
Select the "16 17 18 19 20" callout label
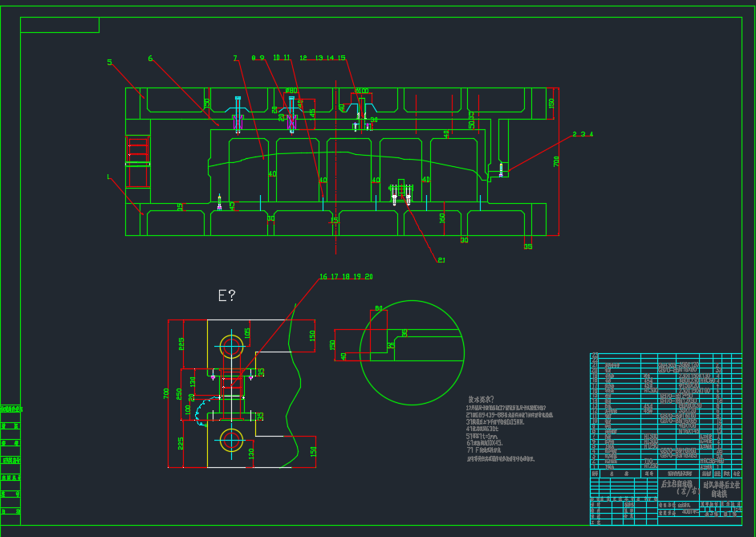[x=346, y=277]
